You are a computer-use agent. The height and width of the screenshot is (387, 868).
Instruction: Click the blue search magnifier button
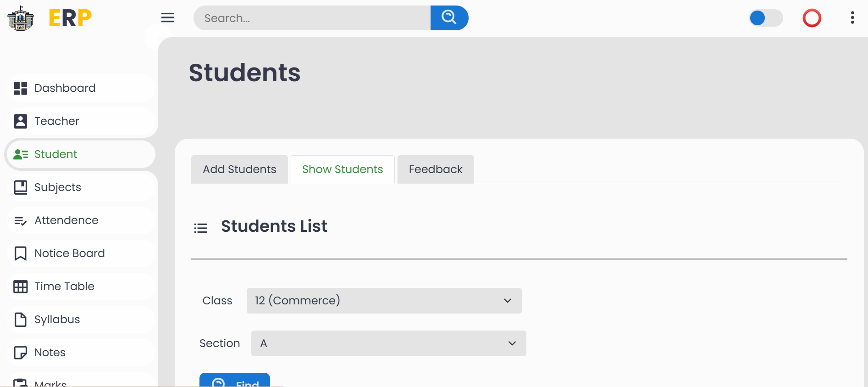pyautogui.click(x=449, y=18)
